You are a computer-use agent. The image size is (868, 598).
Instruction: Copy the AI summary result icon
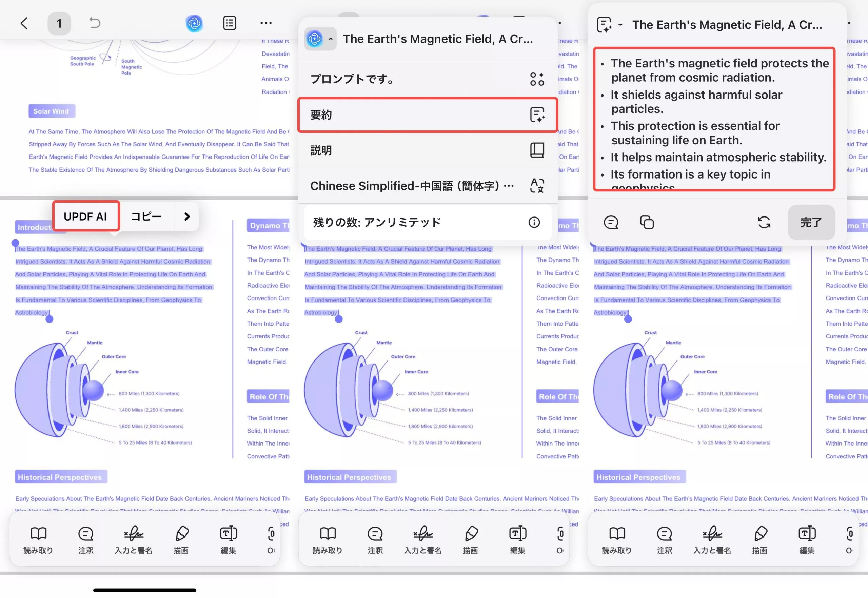point(647,223)
